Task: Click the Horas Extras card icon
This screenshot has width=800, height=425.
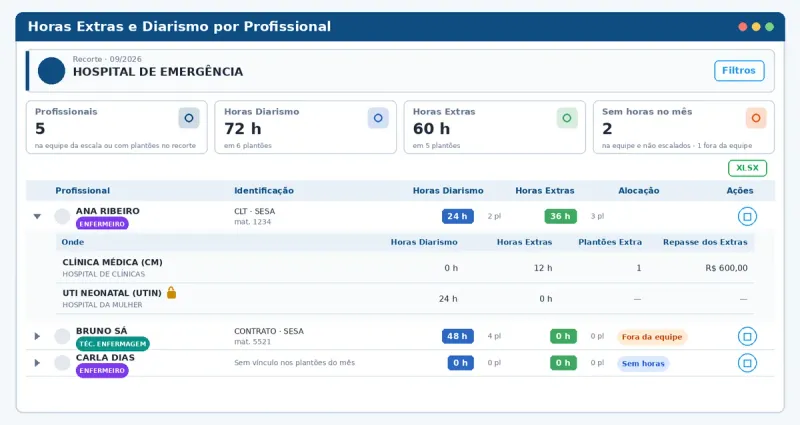Action: click(567, 118)
